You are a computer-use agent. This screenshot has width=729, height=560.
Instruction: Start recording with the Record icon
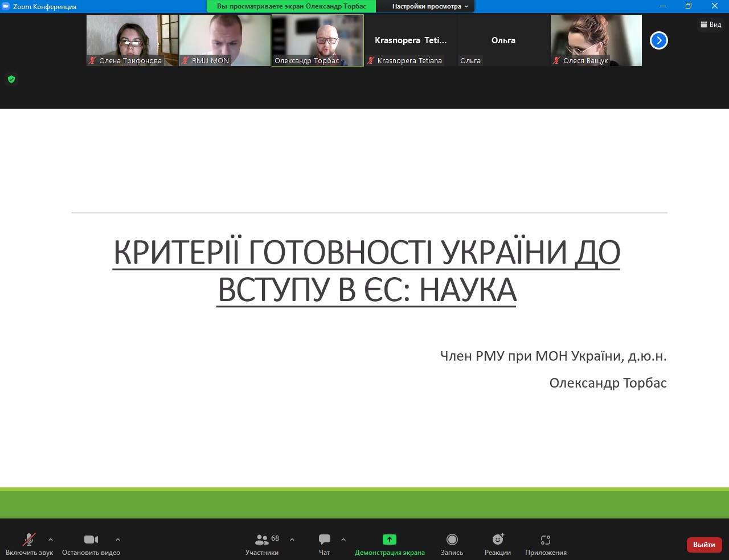(x=452, y=540)
